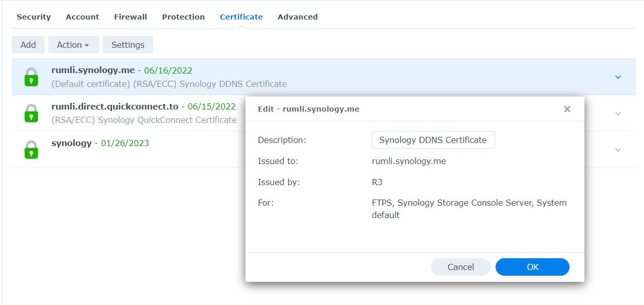
Task: Click the lock icon beside rumli.direct.quickconnect.to
Action: 31,113
